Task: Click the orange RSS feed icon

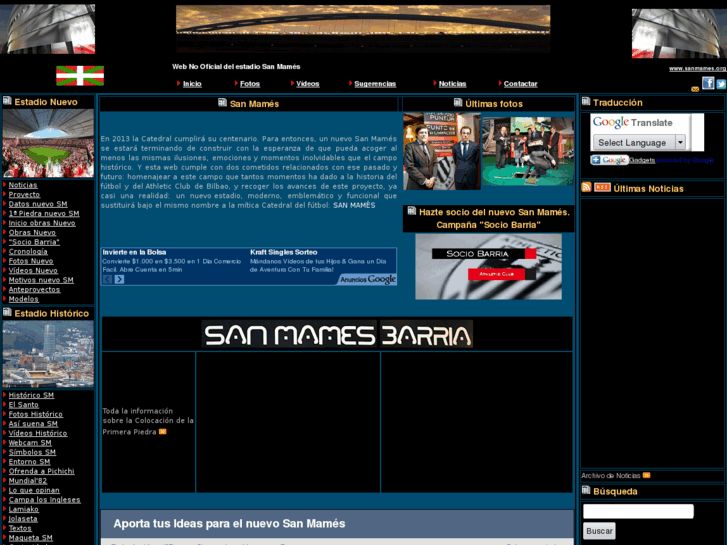Action: tap(586, 187)
